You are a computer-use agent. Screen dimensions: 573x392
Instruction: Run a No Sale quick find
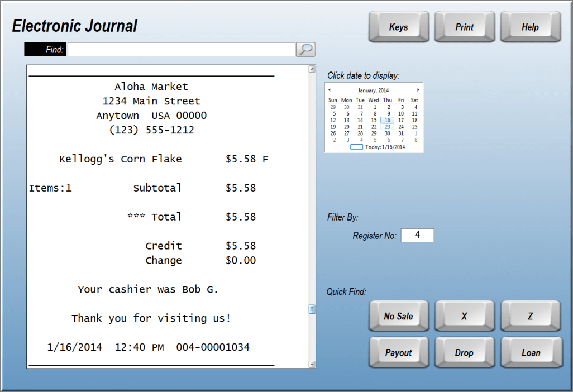[398, 315]
